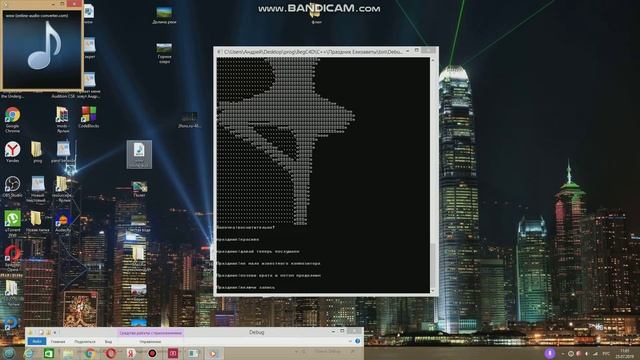Show hidden system tray icons
The width and height of the screenshot is (640, 360).
tap(562, 353)
